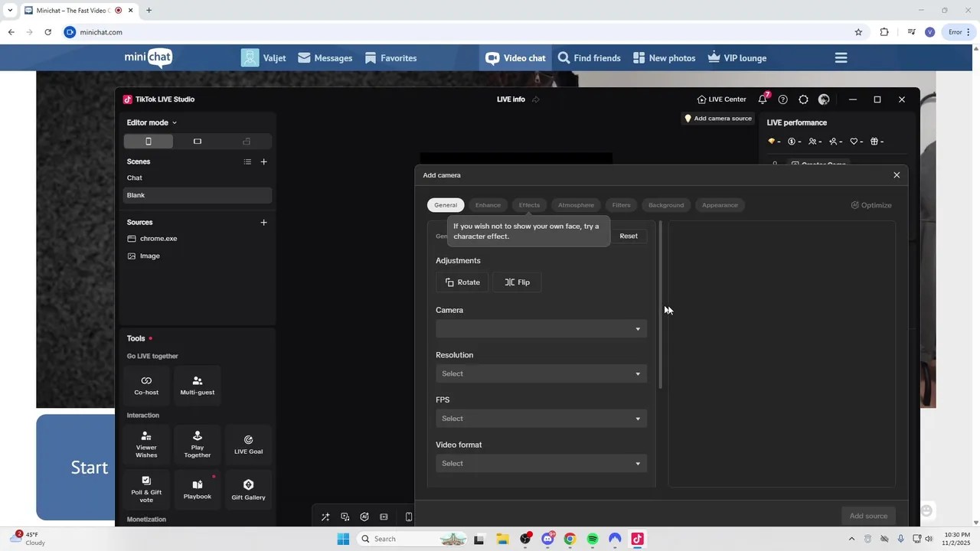The width and height of the screenshot is (980, 551).
Task: Click the Add source button
Action: [868, 516]
